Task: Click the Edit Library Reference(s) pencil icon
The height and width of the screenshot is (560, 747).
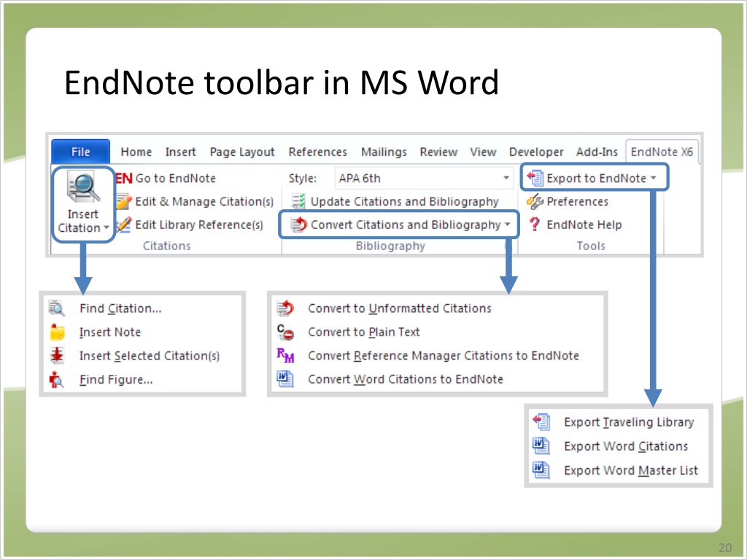Action: 123,225
